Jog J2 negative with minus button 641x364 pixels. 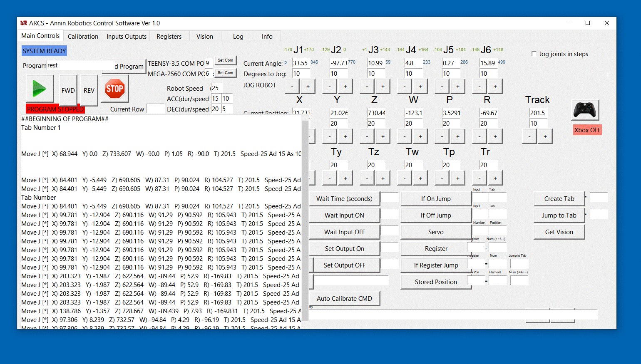pos(330,87)
